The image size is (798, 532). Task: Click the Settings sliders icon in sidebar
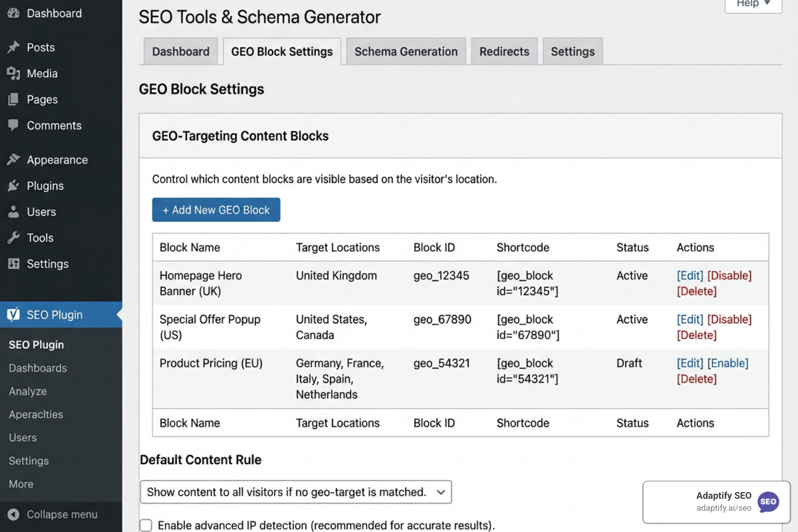(14, 263)
